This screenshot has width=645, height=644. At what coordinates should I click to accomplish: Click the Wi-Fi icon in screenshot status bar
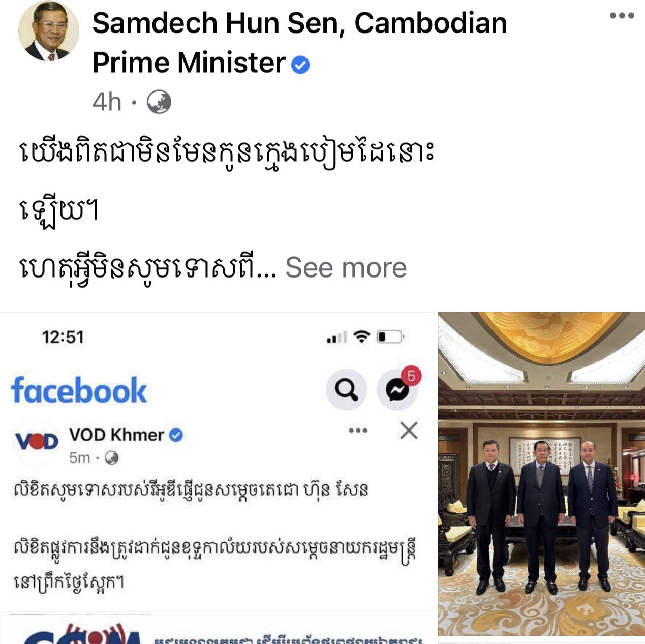[361, 336]
